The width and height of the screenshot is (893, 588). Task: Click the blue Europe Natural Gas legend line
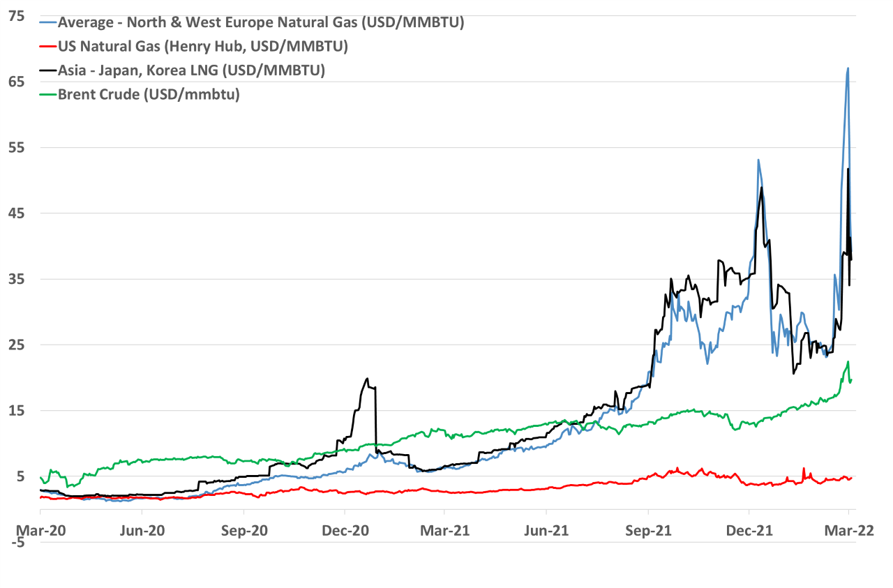point(48,23)
